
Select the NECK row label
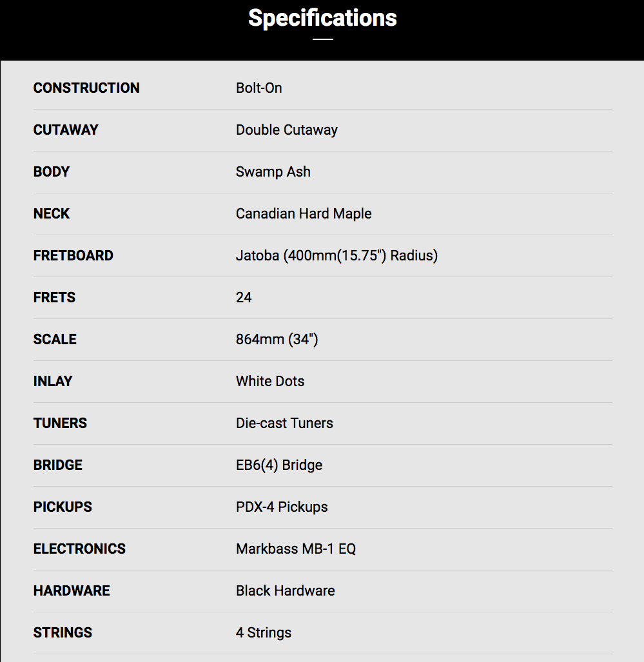pos(52,213)
